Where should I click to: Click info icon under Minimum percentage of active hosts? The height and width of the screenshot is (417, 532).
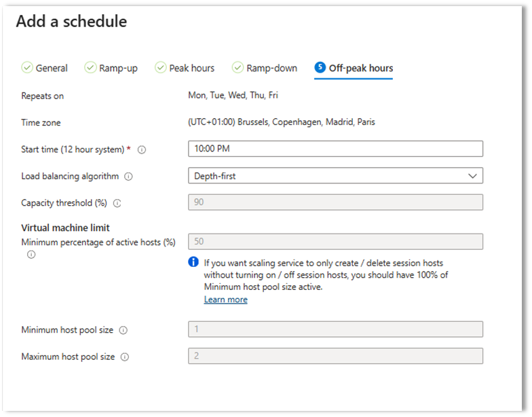(x=31, y=255)
